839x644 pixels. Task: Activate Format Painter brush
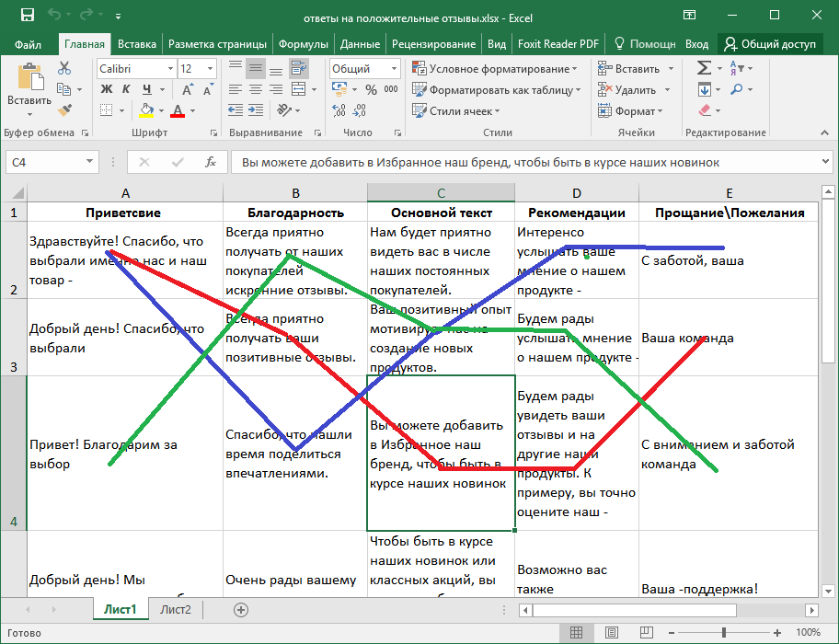pyautogui.click(x=64, y=110)
